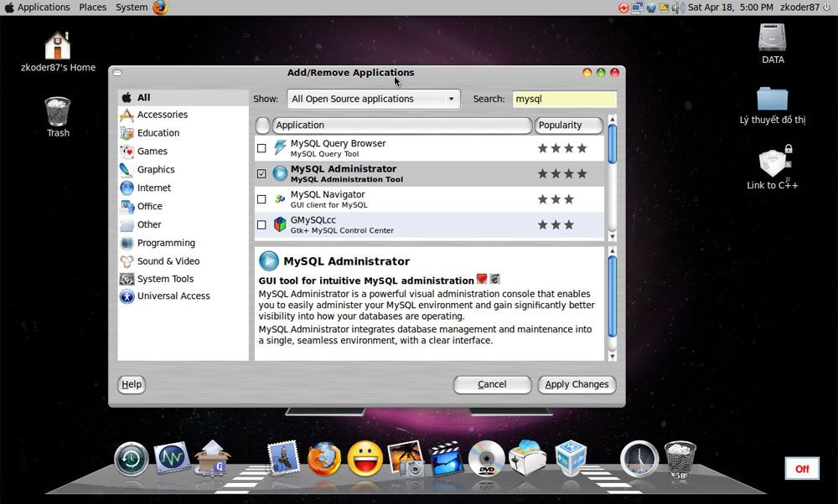
Task: Click the Cancel button
Action: (492, 384)
